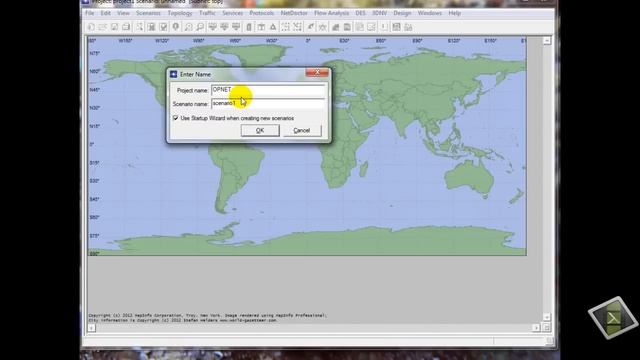
Task: Click the horizontal scrollbar right arrow
Action: (x=536, y=327)
